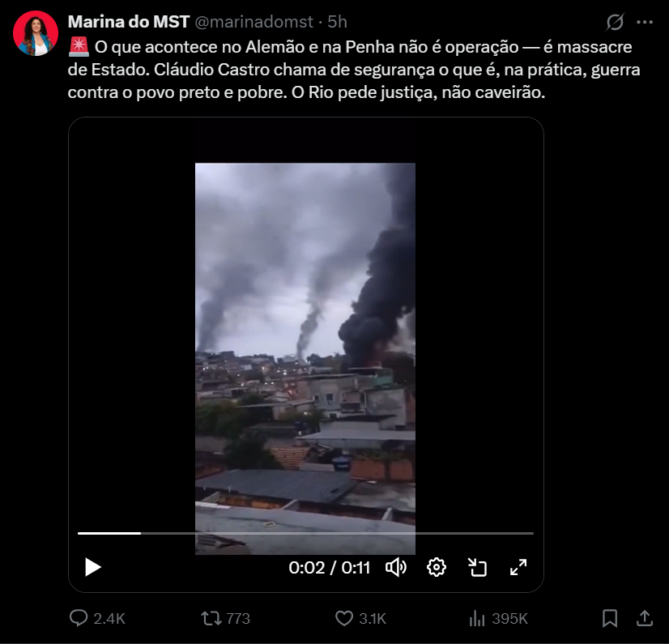Open video settings gear menu
This screenshot has height=644, width=669.
click(437, 567)
